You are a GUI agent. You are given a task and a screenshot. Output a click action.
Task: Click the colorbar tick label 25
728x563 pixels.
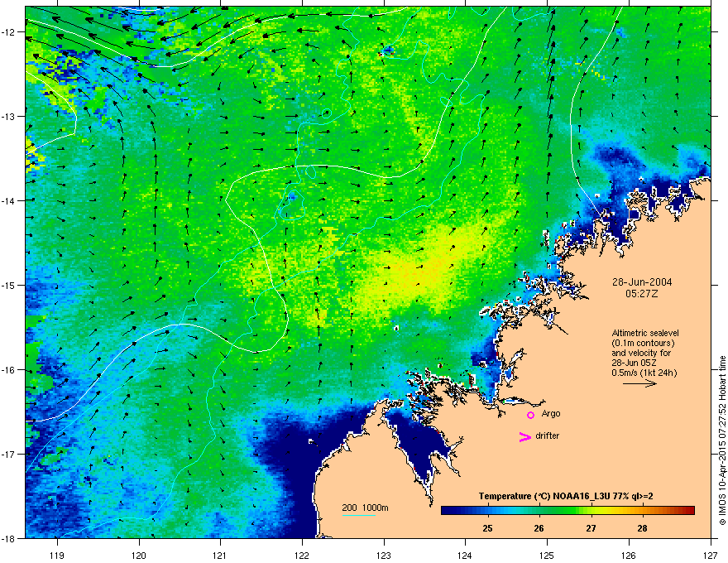[x=487, y=528]
